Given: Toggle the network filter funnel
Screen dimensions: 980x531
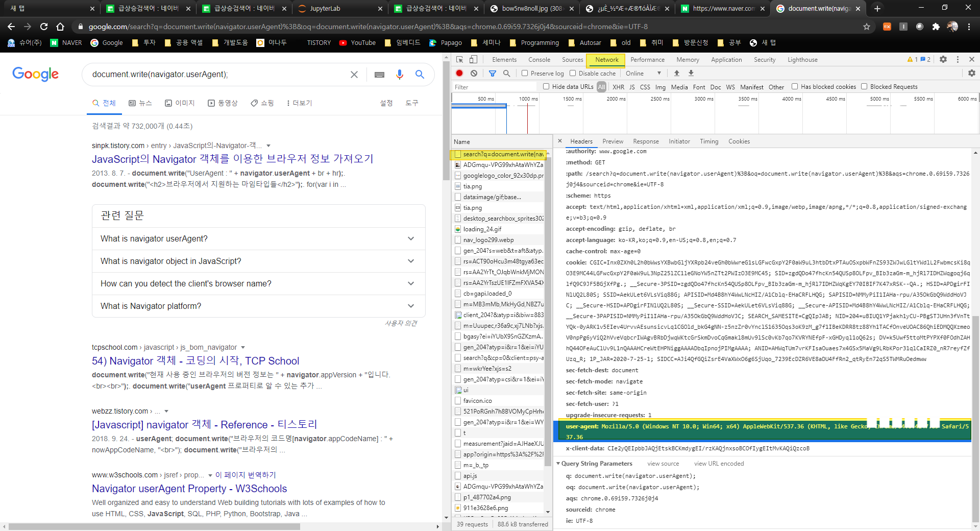Looking at the screenshot, I should tap(493, 73).
